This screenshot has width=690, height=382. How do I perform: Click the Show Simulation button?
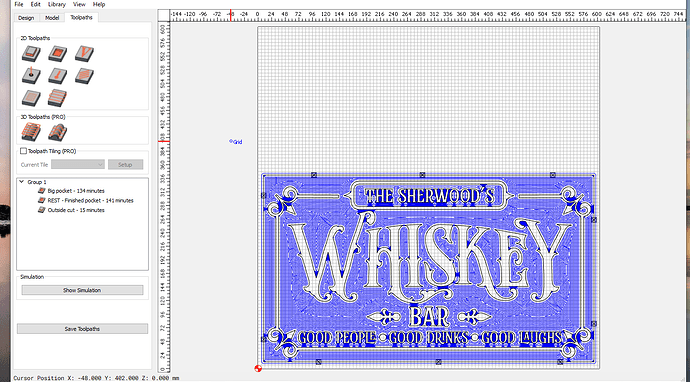(82, 290)
